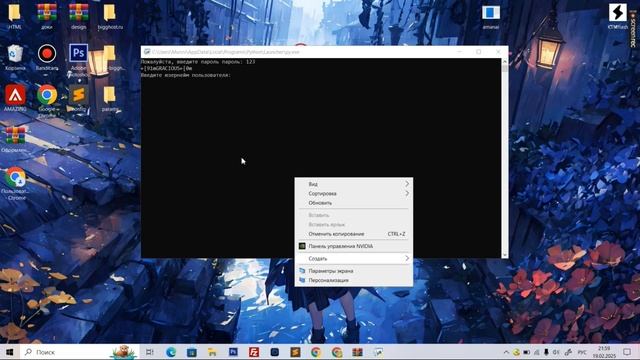
Task: Click the disabled Вставить menu entry
Action: click(x=353, y=215)
